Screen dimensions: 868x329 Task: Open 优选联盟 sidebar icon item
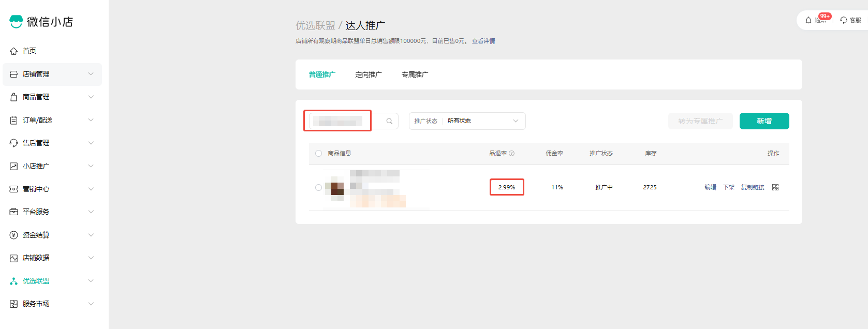[x=14, y=281]
